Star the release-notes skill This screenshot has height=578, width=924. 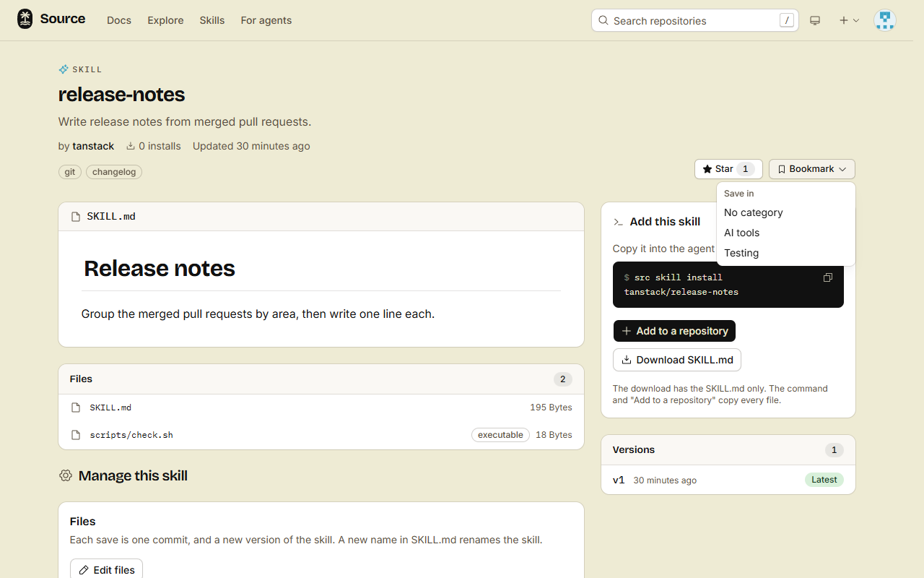pos(728,169)
